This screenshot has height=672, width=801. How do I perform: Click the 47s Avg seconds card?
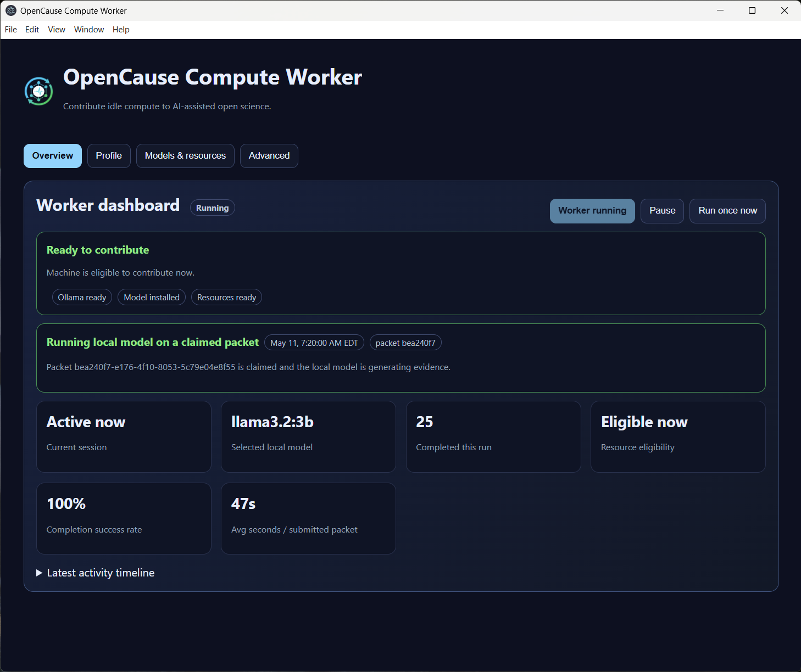coord(308,518)
